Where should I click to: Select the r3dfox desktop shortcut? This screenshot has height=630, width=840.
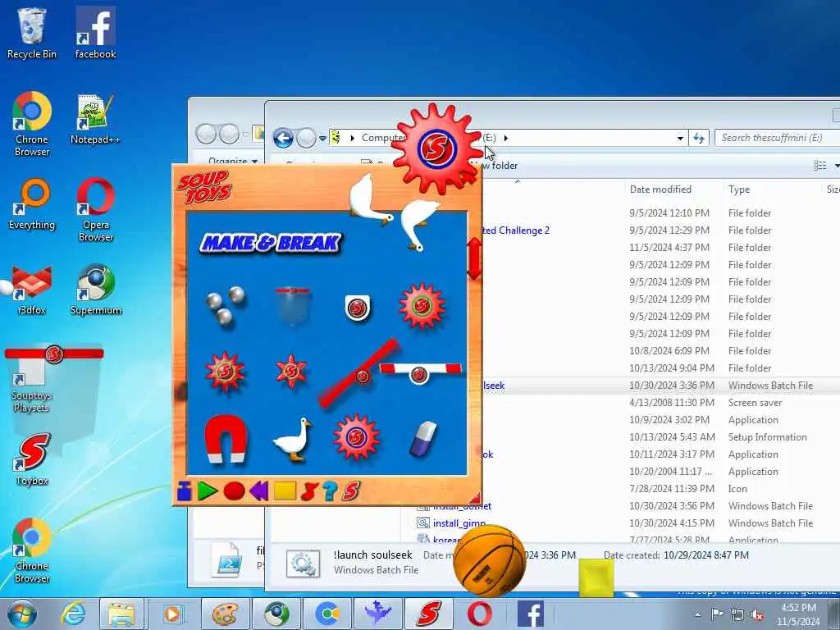coord(32,290)
